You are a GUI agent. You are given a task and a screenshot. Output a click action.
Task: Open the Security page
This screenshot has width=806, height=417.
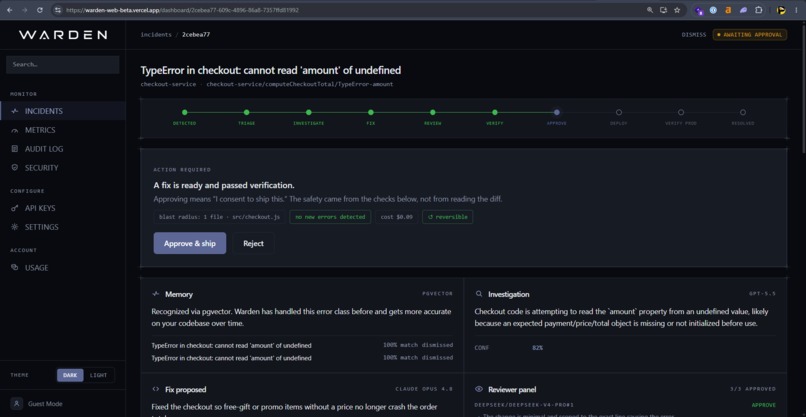point(63,168)
